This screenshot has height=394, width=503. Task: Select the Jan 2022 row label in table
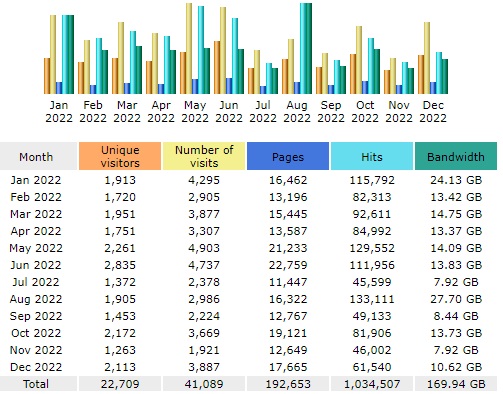[36, 180]
